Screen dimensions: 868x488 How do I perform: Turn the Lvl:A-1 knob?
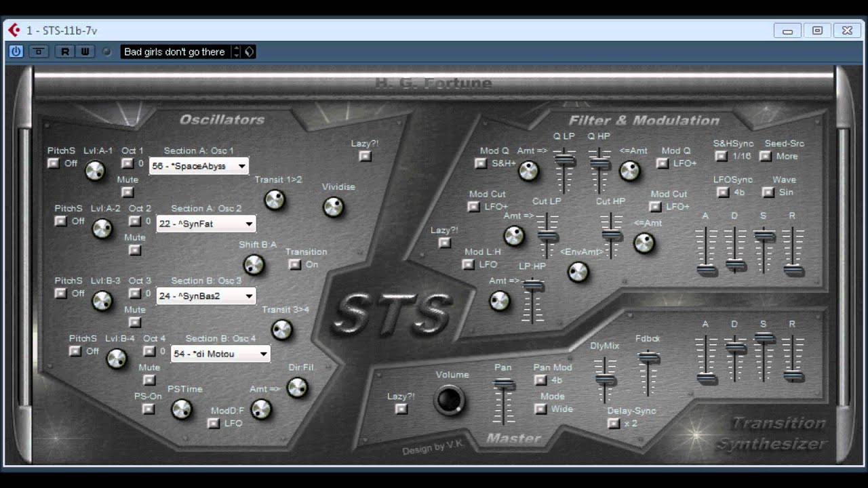coord(95,171)
